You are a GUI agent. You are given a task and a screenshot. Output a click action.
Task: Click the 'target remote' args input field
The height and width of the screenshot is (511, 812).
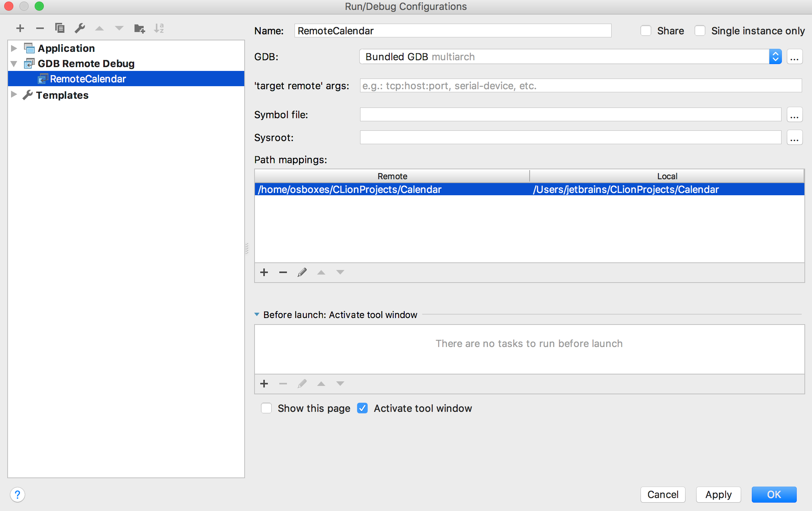pos(580,86)
